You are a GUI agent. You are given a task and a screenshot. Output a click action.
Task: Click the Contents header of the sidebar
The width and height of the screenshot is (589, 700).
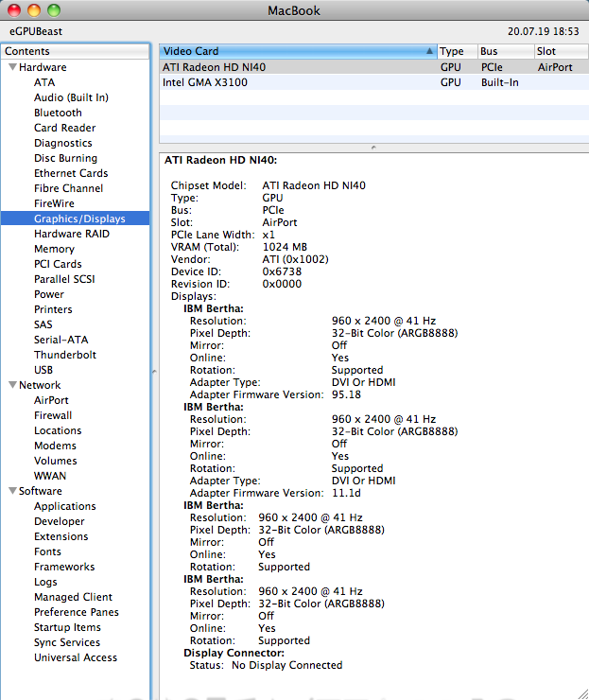click(x=75, y=51)
